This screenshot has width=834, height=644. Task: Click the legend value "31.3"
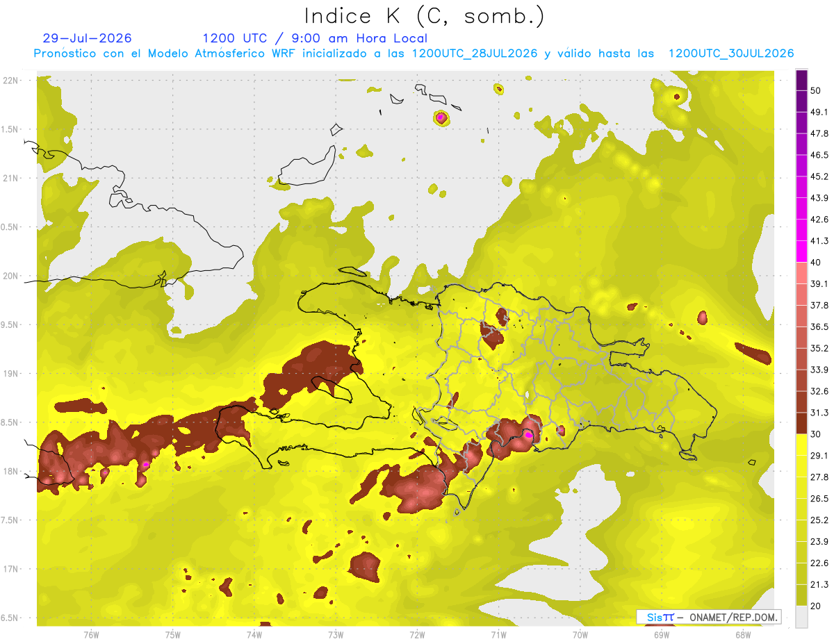pyautogui.click(x=819, y=413)
